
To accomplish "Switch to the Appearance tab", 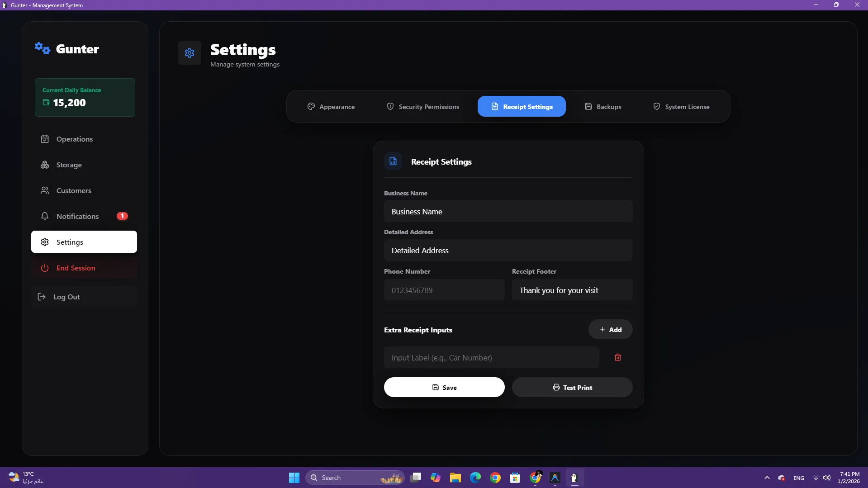I will click(331, 107).
